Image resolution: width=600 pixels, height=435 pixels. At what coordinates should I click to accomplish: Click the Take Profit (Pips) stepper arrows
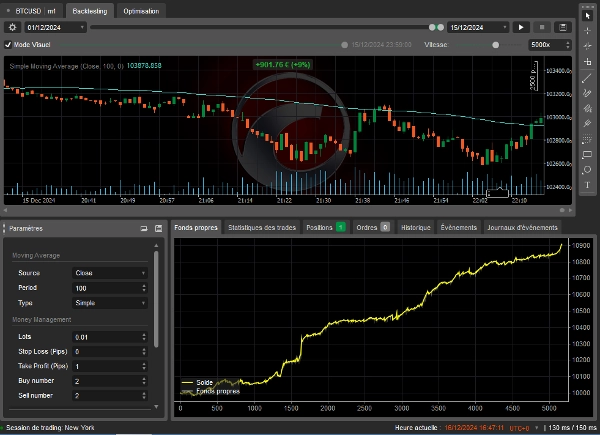(144, 367)
